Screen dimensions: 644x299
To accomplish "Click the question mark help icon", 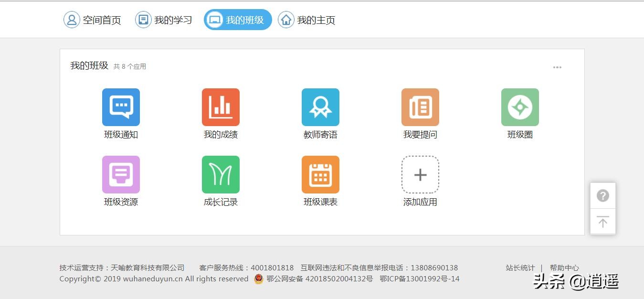I will 602,195.
